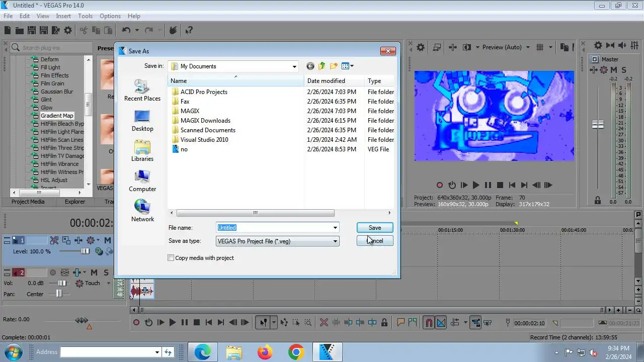Toggle Mute on audio track 2
Screen dimensions: 644x362
click(94, 273)
